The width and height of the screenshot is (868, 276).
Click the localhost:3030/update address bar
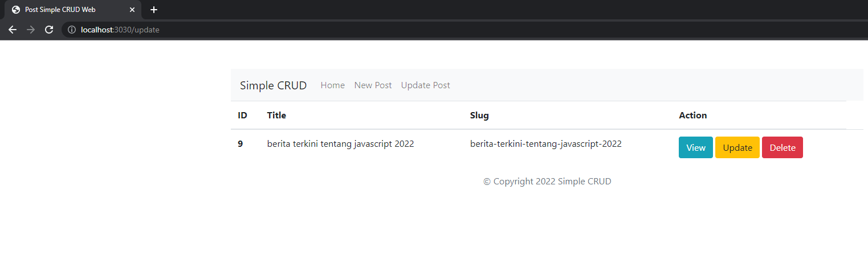click(x=464, y=30)
